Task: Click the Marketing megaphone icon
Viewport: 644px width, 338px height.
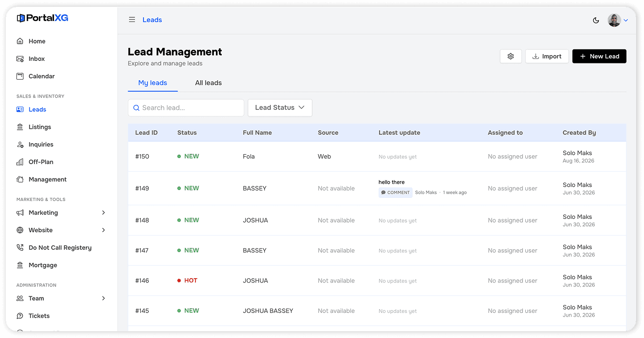Action: 20,213
